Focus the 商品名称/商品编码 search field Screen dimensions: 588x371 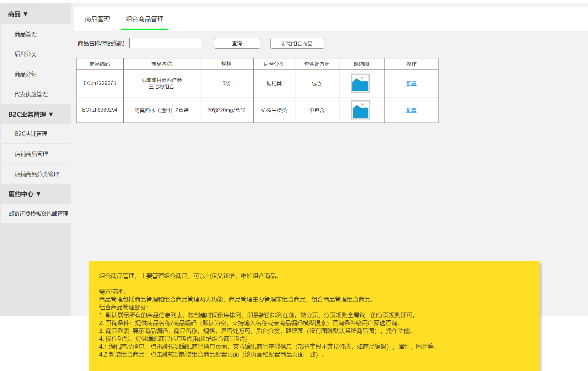(x=165, y=43)
